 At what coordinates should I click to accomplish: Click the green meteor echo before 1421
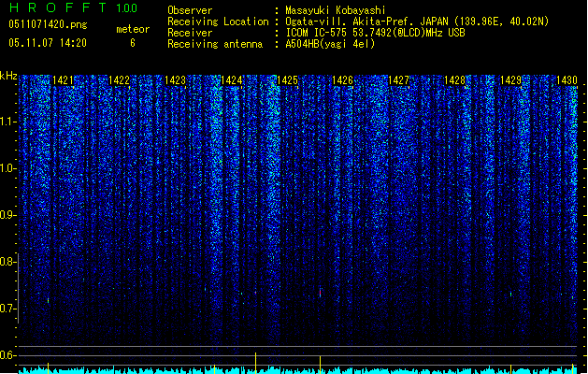coord(48,300)
